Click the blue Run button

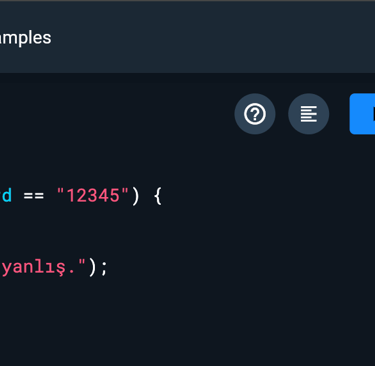(362, 114)
